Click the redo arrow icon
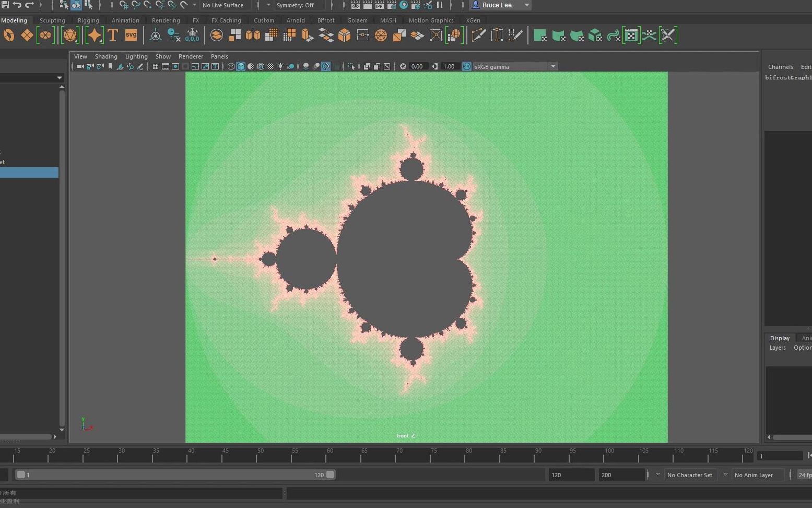812x508 pixels. point(29,5)
